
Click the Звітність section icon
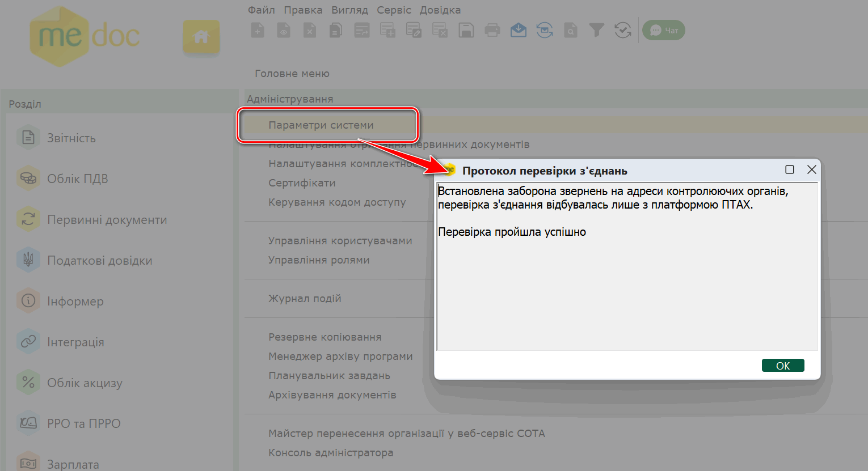click(x=28, y=137)
